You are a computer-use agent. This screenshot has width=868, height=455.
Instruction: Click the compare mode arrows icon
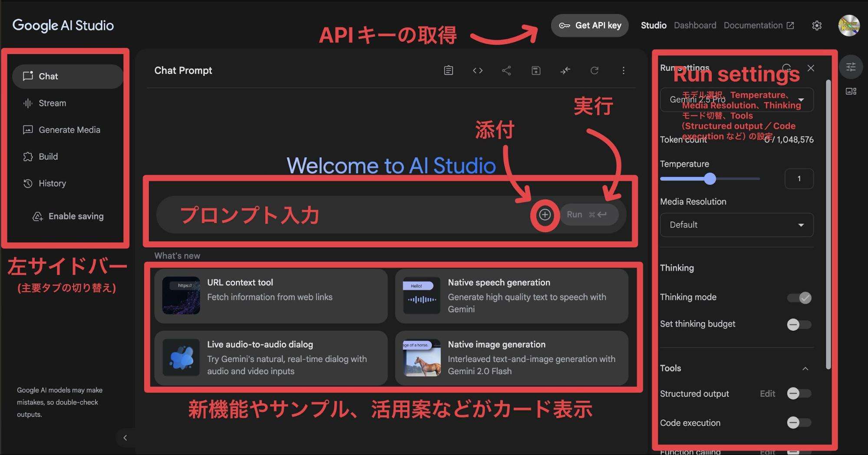pos(565,70)
